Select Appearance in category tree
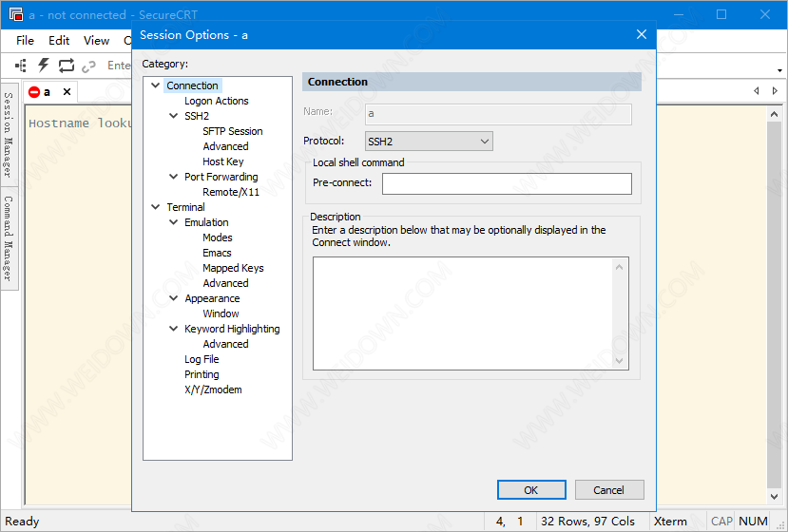This screenshot has width=788, height=532. point(212,298)
